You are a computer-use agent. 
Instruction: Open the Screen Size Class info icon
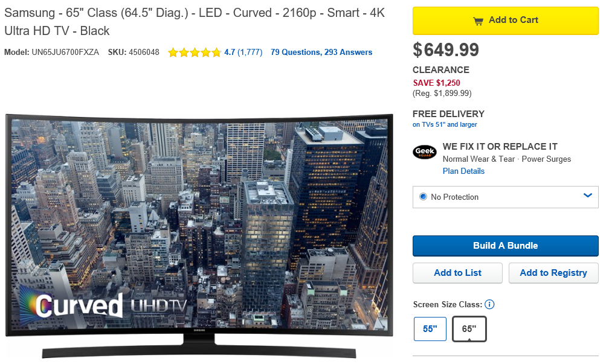[489, 304]
